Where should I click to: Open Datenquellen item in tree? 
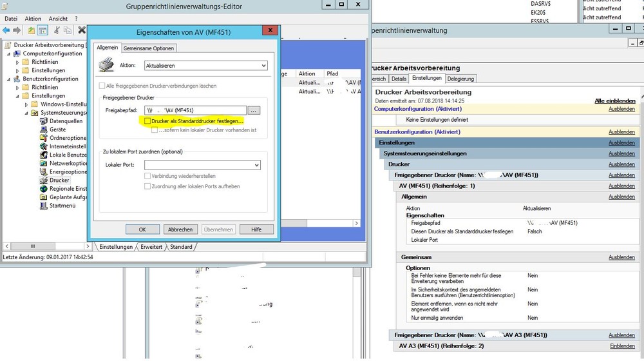[x=66, y=121]
